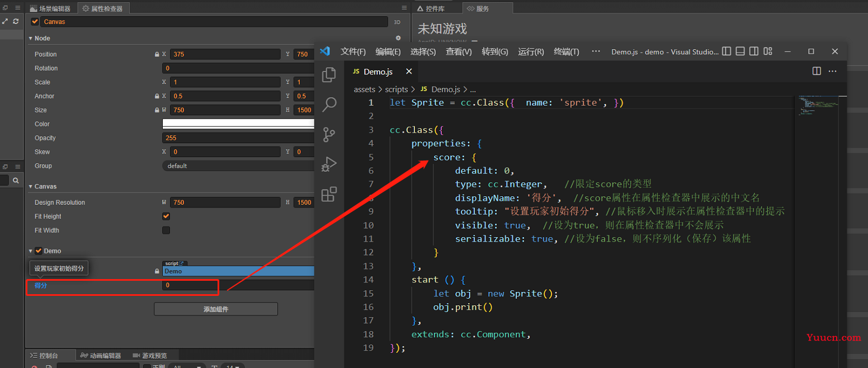Switch to the 动画编辑器 tab

(101, 356)
